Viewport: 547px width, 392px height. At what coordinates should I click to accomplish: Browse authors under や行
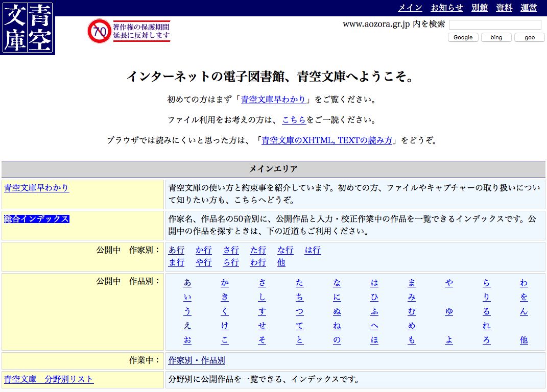pos(204,262)
